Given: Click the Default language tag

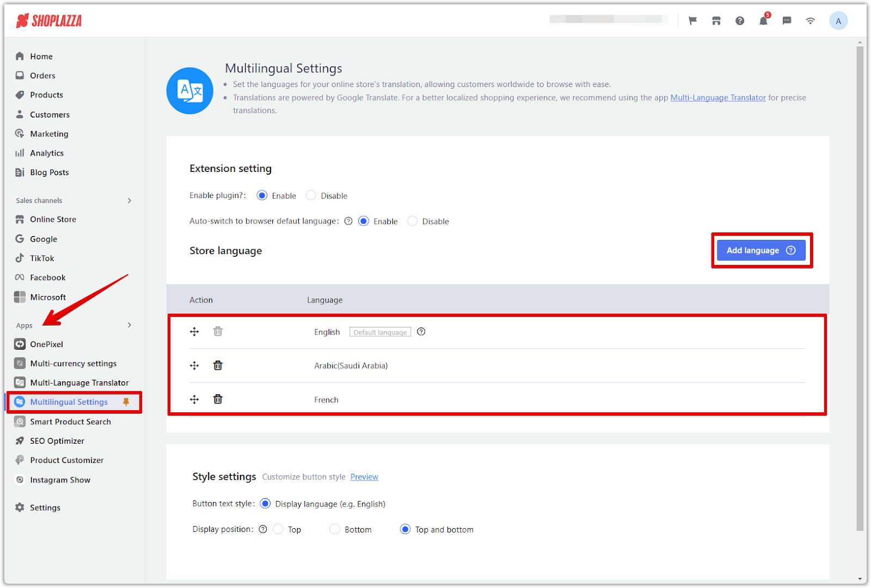Looking at the screenshot, I should tap(380, 332).
